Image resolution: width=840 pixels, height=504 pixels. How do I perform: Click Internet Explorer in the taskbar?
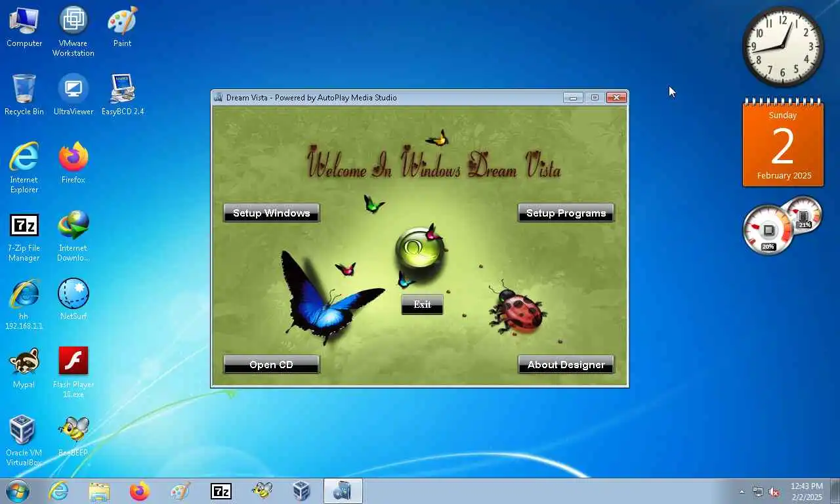pyautogui.click(x=59, y=491)
